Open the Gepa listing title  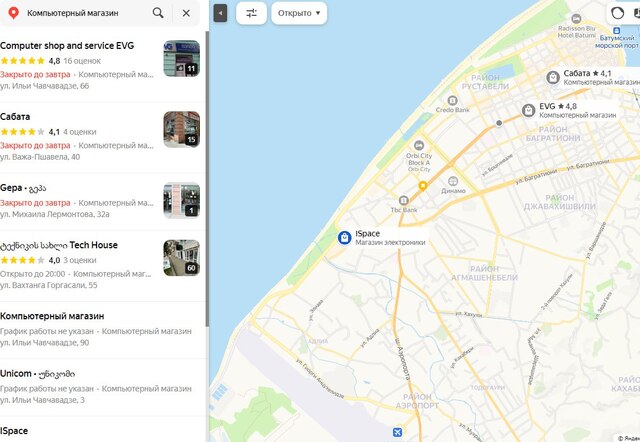(x=23, y=188)
